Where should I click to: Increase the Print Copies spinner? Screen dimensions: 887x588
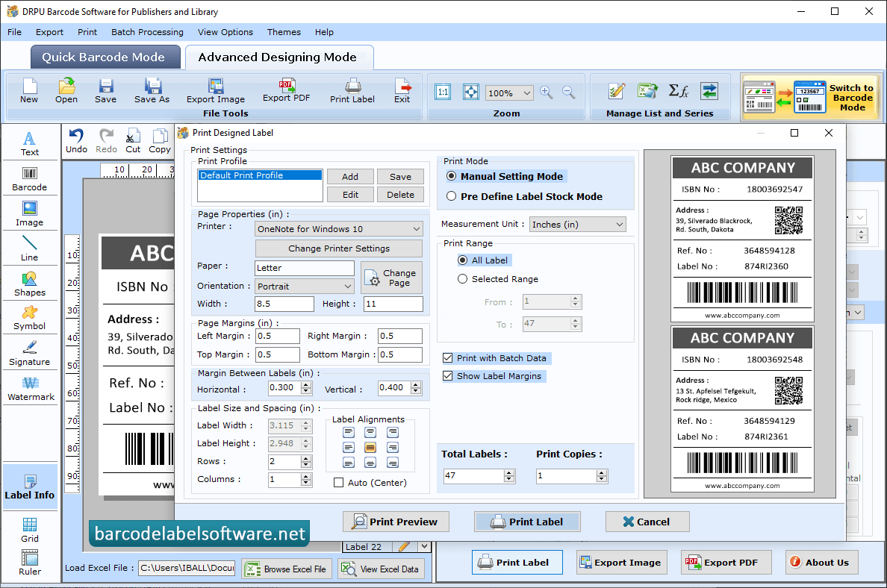pyautogui.click(x=602, y=472)
